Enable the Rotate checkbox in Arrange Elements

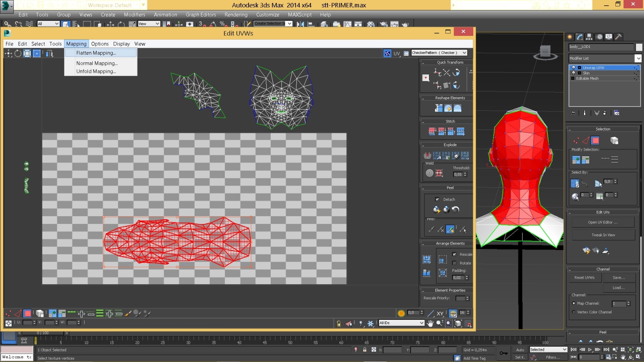(x=454, y=263)
